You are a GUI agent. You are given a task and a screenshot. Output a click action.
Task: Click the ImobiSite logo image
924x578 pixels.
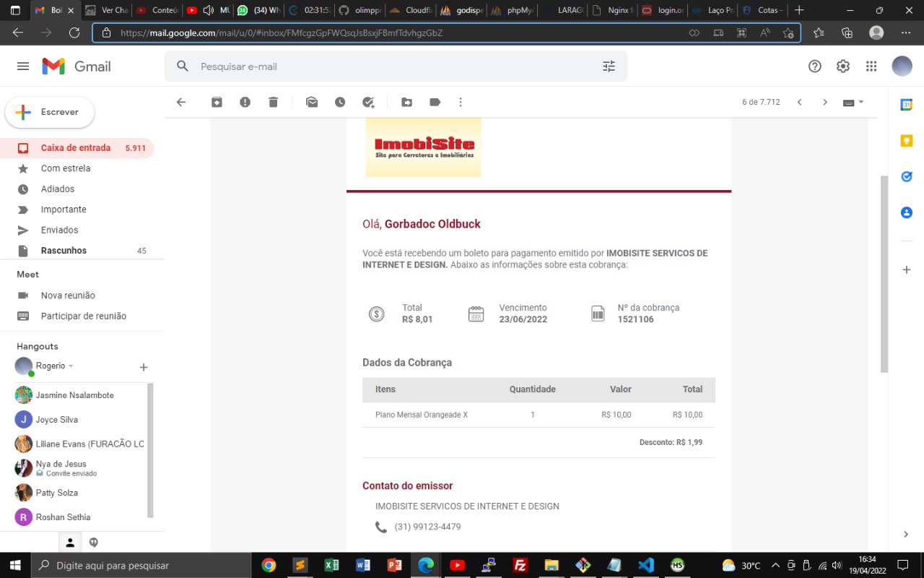click(424, 147)
